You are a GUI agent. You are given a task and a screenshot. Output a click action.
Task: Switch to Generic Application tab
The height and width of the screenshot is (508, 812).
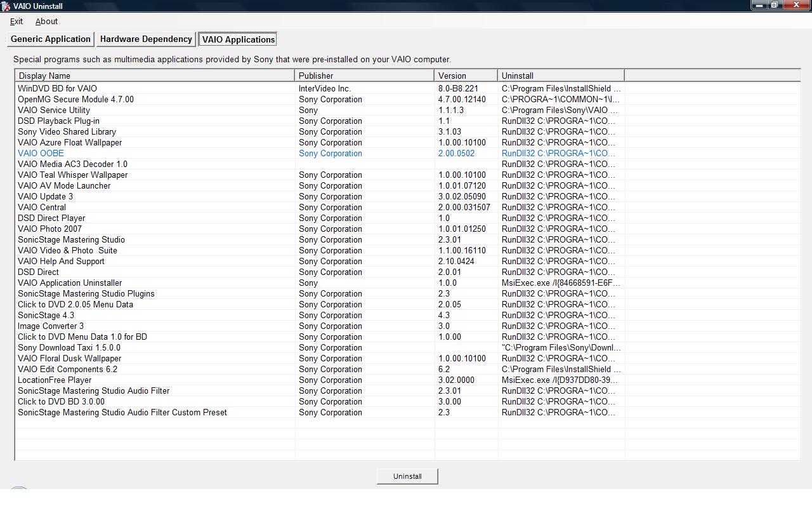(51, 39)
